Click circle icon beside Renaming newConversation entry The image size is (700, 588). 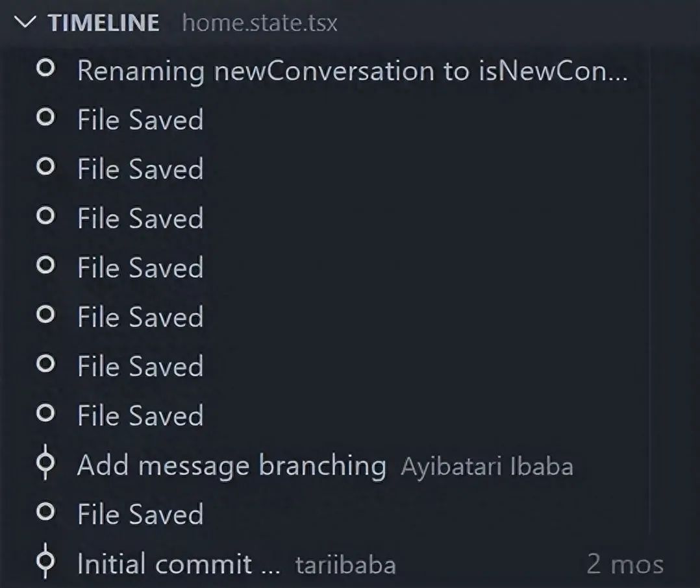[x=45, y=69]
